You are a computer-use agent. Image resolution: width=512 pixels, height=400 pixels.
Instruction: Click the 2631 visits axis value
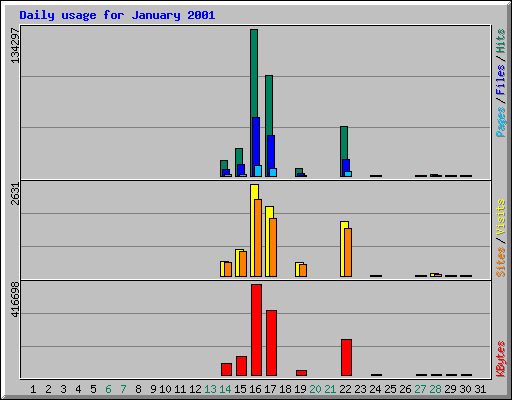pyautogui.click(x=15, y=194)
